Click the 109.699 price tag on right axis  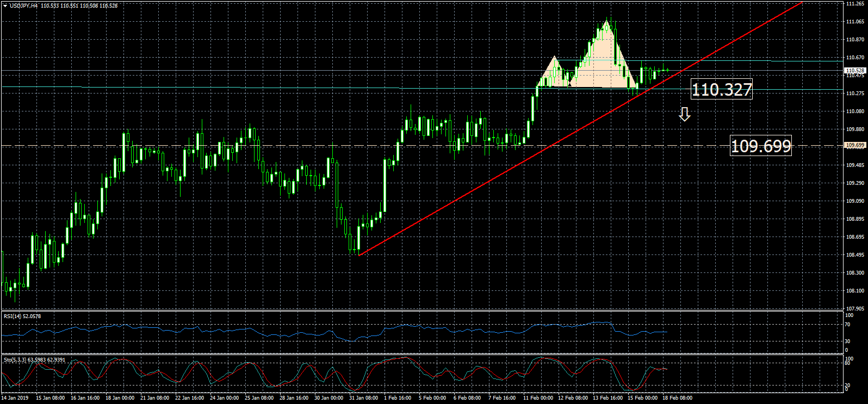(855, 145)
